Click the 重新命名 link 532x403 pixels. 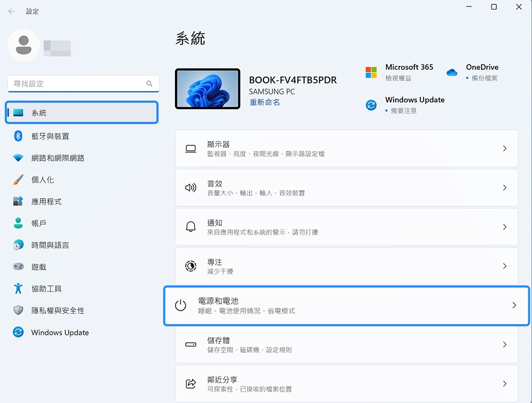[264, 102]
